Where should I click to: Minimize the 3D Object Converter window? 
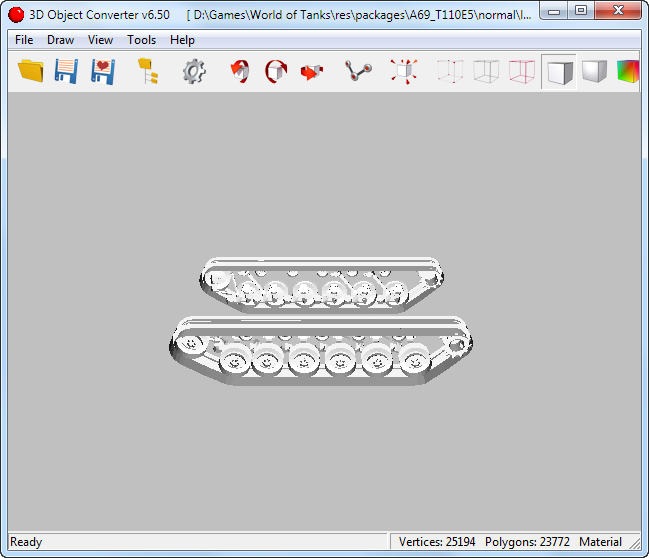tap(554, 11)
